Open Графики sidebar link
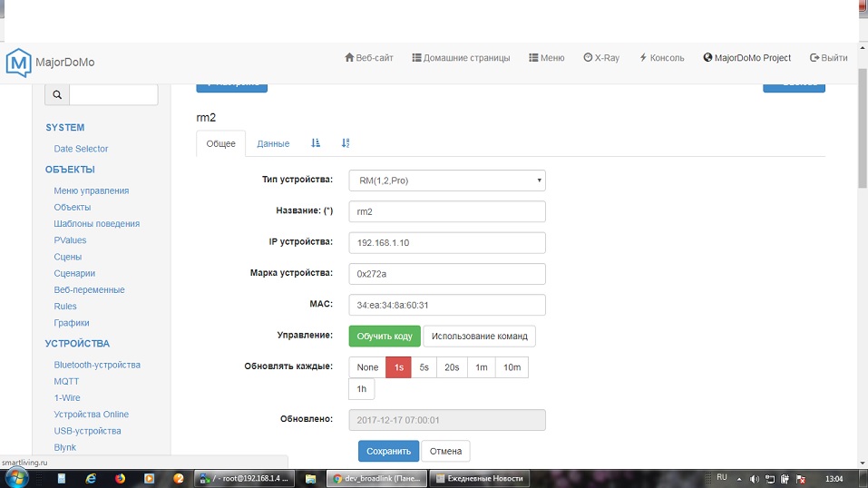 pos(72,323)
